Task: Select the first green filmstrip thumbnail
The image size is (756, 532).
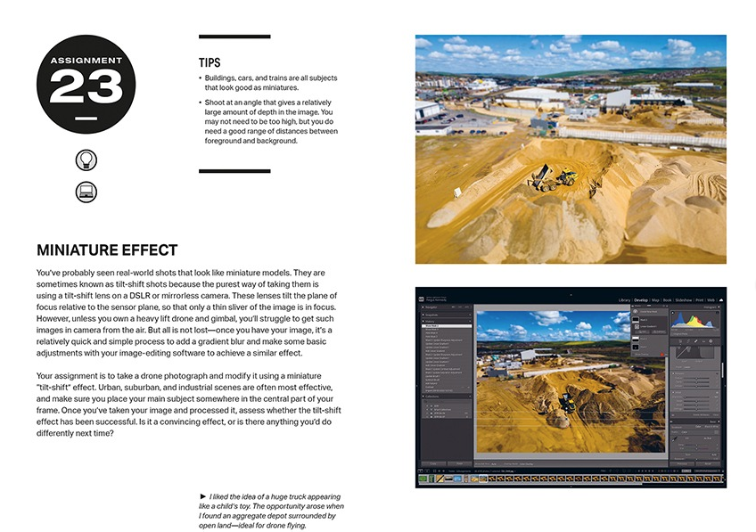Action: click(423, 479)
